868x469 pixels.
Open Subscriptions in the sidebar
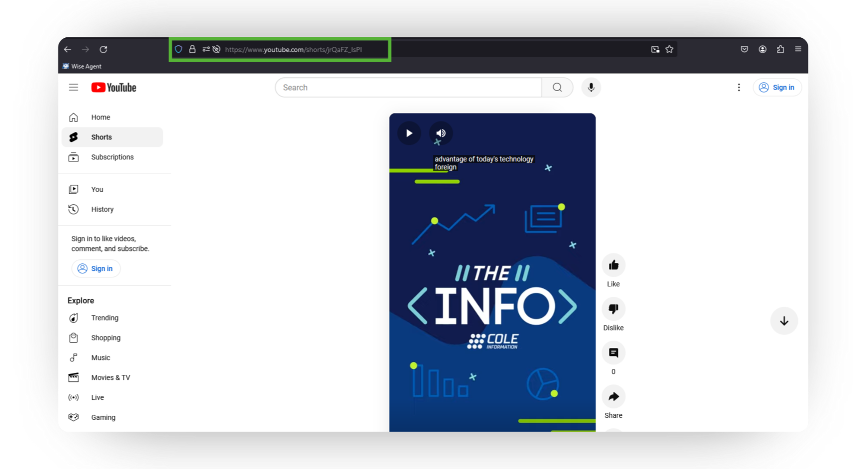112,157
